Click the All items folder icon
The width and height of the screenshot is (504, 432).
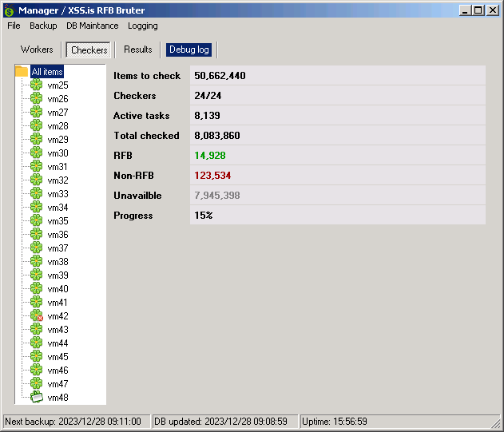click(x=22, y=71)
